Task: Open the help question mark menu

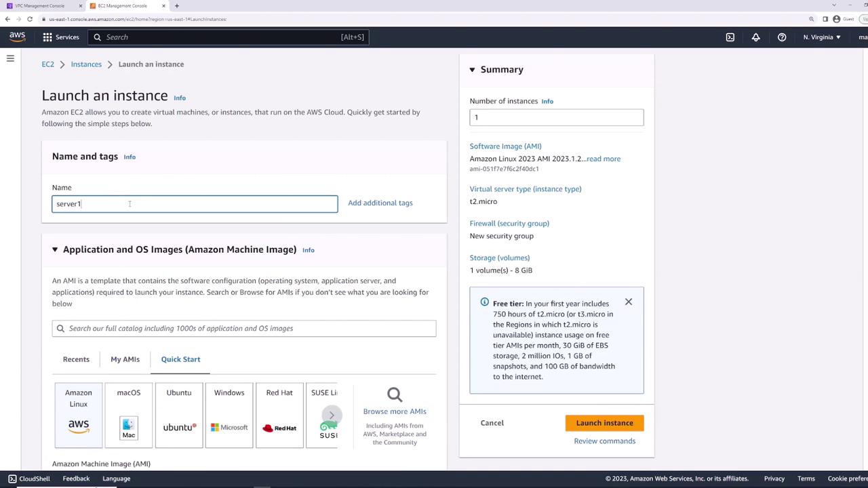Action: (x=782, y=37)
